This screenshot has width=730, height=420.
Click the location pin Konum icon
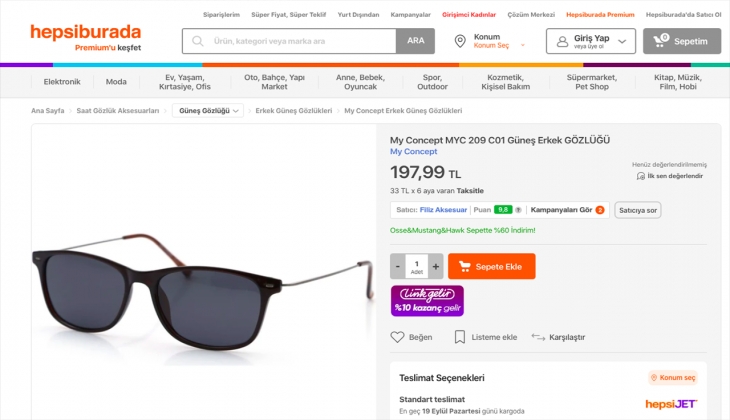click(460, 41)
